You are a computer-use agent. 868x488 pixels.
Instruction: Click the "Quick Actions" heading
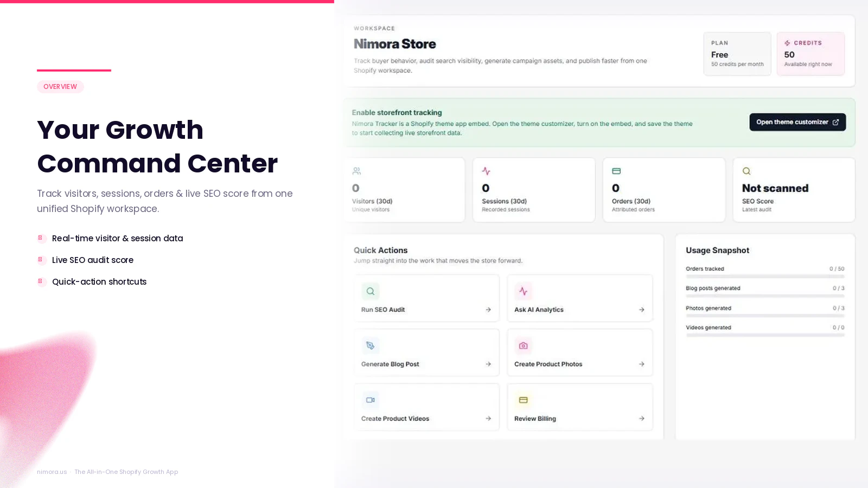pos(381,251)
